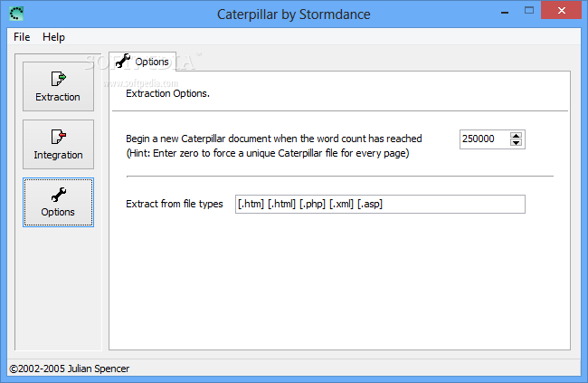Click the Caterpillar app icon in title bar
The height and width of the screenshot is (383, 588).
point(16,14)
